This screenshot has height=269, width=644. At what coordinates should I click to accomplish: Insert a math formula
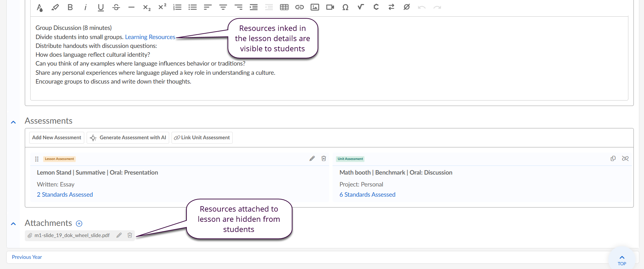[x=361, y=7]
